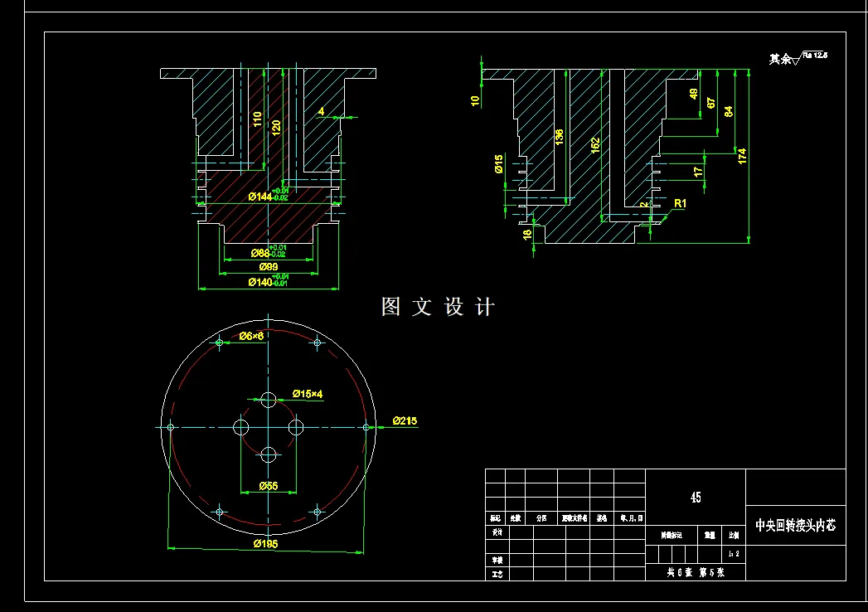Viewport: 868px width, 612px height.
Task: Select the '比例' title block header
Action: pyautogui.click(x=734, y=535)
